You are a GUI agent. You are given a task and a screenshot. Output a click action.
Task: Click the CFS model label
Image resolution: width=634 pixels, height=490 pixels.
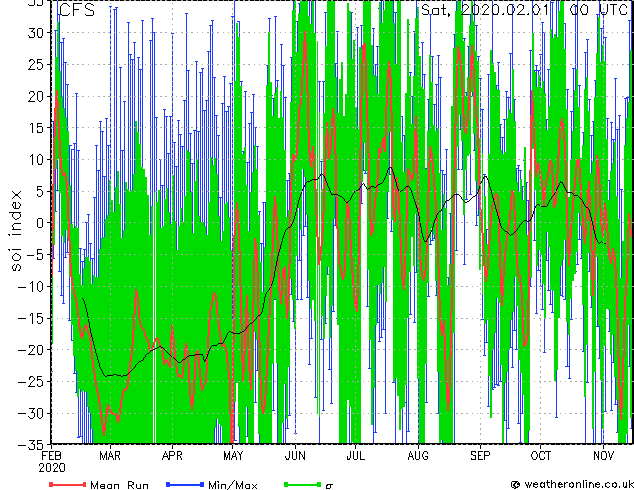[x=77, y=10]
